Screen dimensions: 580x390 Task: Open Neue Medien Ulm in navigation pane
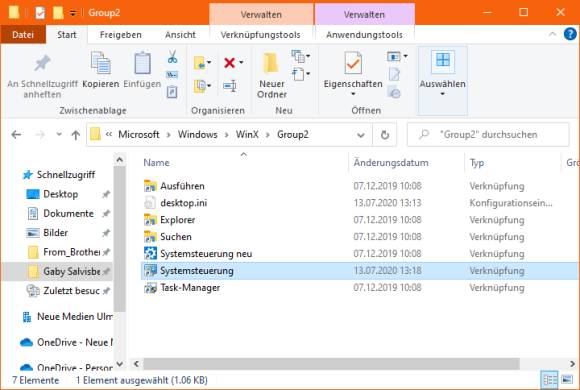tap(75, 317)
